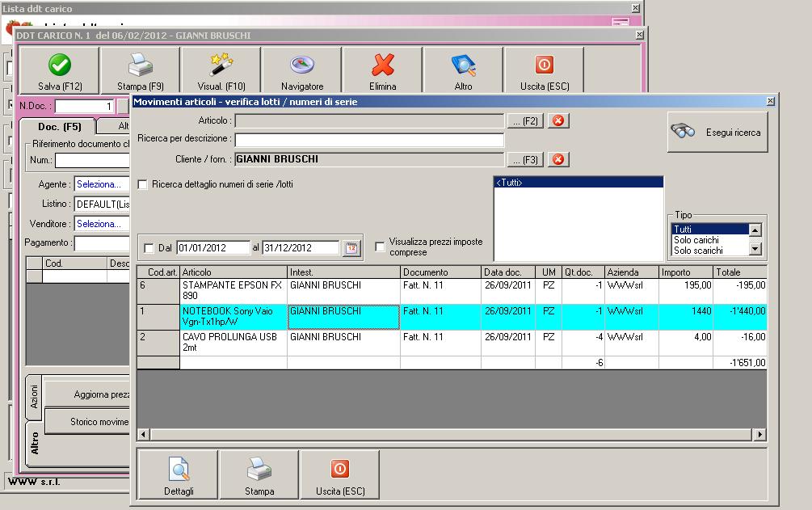The height and width of the screenshot is (510, 812).
Task: Browse articles with the ... (F2) button
Action: (x=525, y=120)
